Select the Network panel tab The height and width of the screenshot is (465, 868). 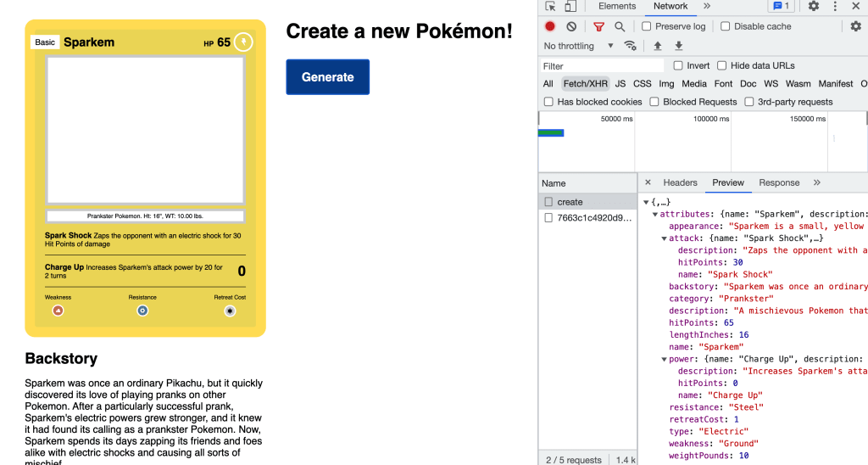pos(670,6)
